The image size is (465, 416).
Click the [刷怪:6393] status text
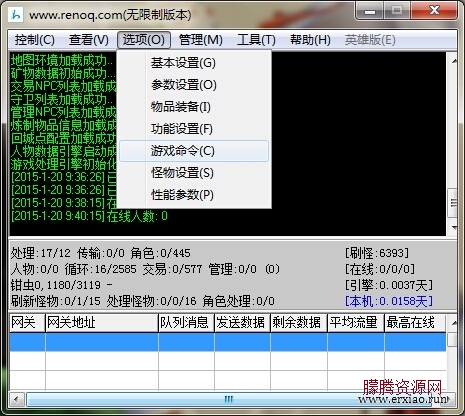click(x=377, y=253)
